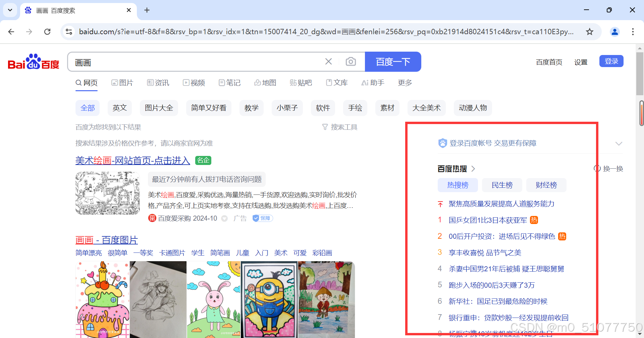Switch to 视频 search tab
The image size is (644, 338).
(x=194, y=83)
